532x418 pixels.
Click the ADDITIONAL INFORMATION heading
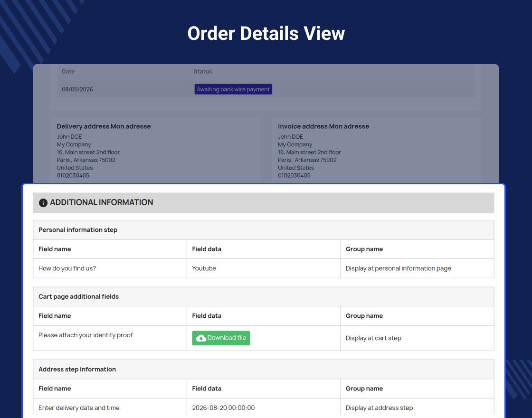tap(102, 202)
